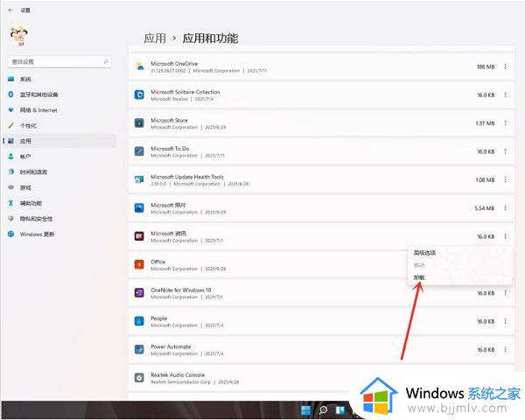525x420 pixels.
Task: Click the Realtek Audio Console icon
Action: pos(139,378)
